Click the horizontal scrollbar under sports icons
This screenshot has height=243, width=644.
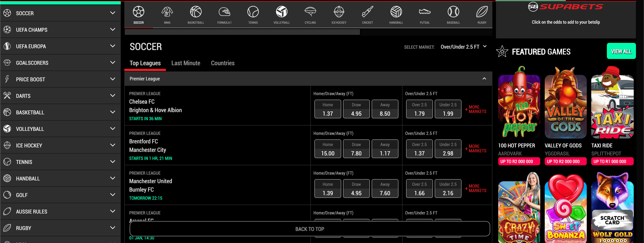[242, 32]
